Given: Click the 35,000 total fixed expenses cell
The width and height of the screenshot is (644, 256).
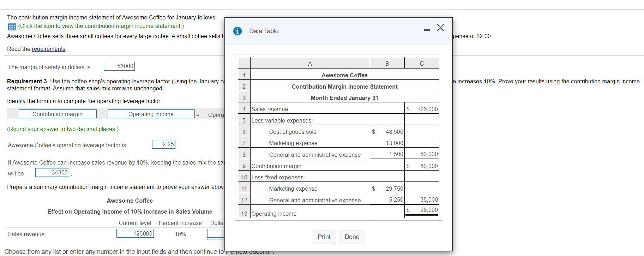Looking at the screenshot, I should pyautogui.click(x=422, y=200).
